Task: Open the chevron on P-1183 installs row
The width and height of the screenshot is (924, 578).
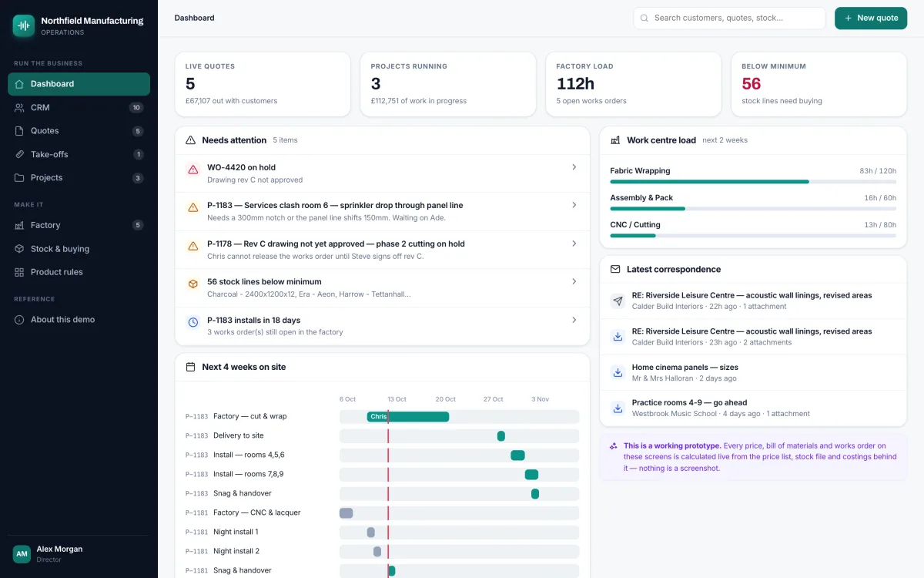Action: 574,320
